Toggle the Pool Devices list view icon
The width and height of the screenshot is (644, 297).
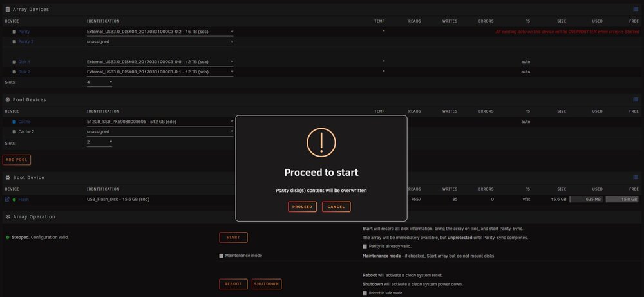[x=636, y=99]
